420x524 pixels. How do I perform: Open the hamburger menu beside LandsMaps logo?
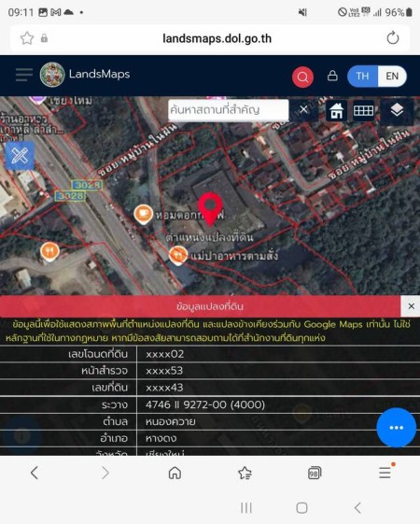(24, 75)
